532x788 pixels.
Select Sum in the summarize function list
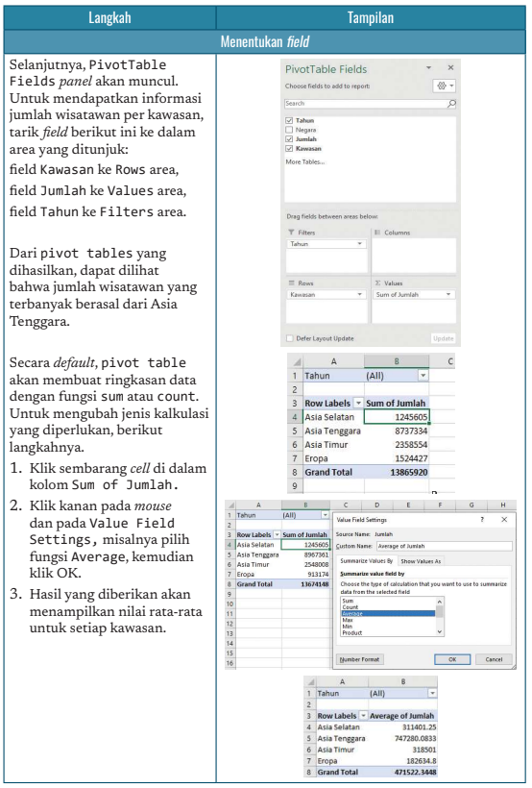point(388,601)
